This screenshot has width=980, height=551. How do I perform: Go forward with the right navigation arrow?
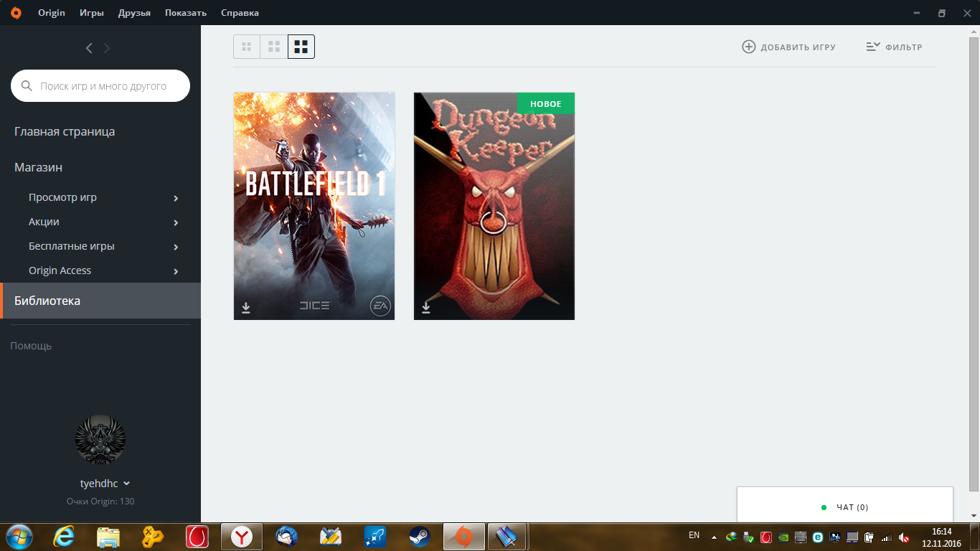click(107, 48)
